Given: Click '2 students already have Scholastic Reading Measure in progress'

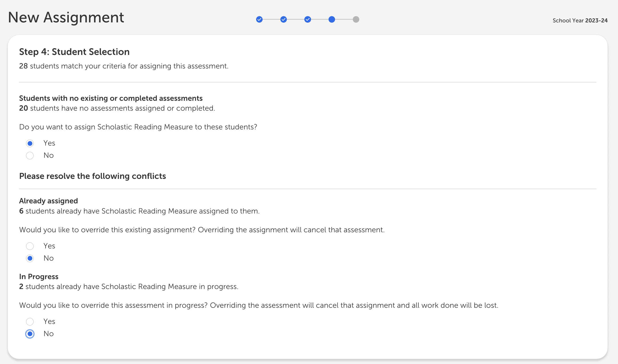Looking at the screenshot, I should pyautogui.click(x=129, y=287).
